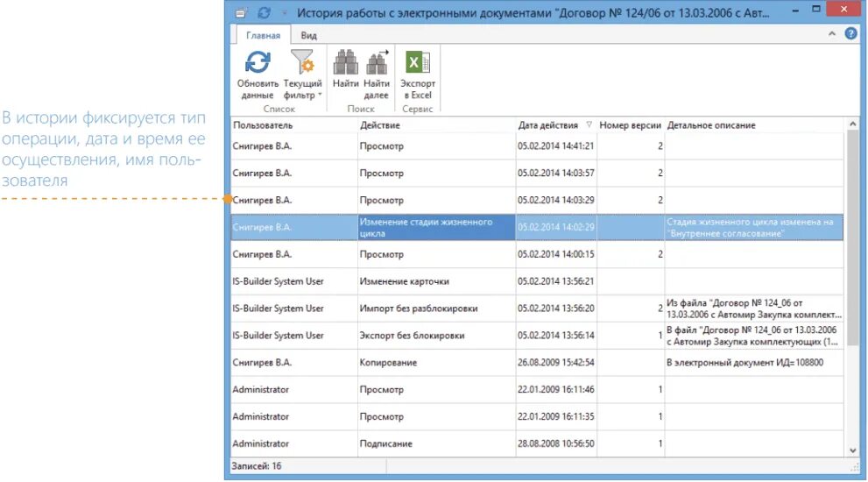Open the Текущий фильтр funnel icon
Viewport: 868px width, 482px height.
(302, 62)
